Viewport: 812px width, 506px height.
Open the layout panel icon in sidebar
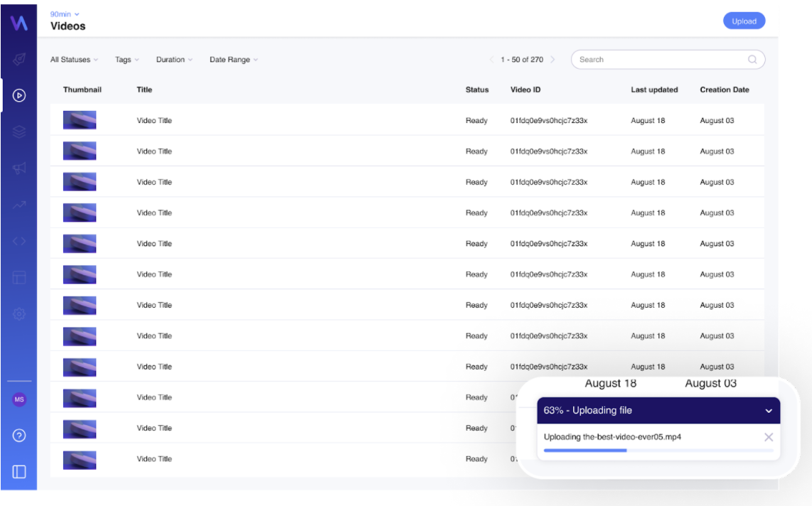[19, 278]
